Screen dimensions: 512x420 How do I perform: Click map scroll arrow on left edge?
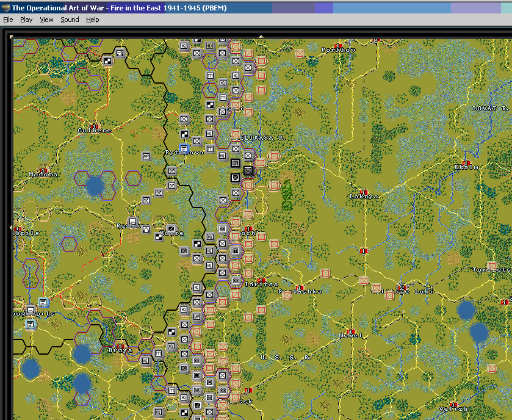pos(11,227)
